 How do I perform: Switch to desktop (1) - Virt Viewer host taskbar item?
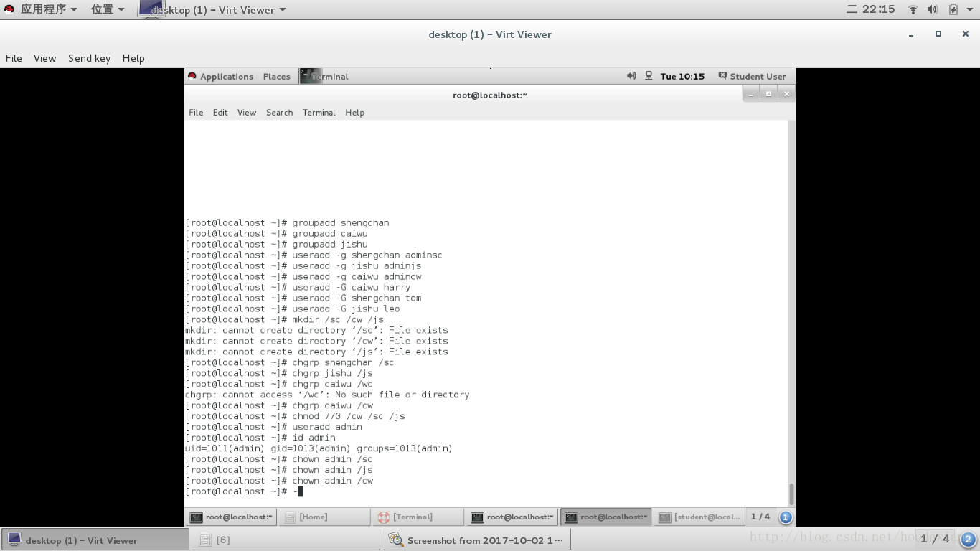coord(94,540)
